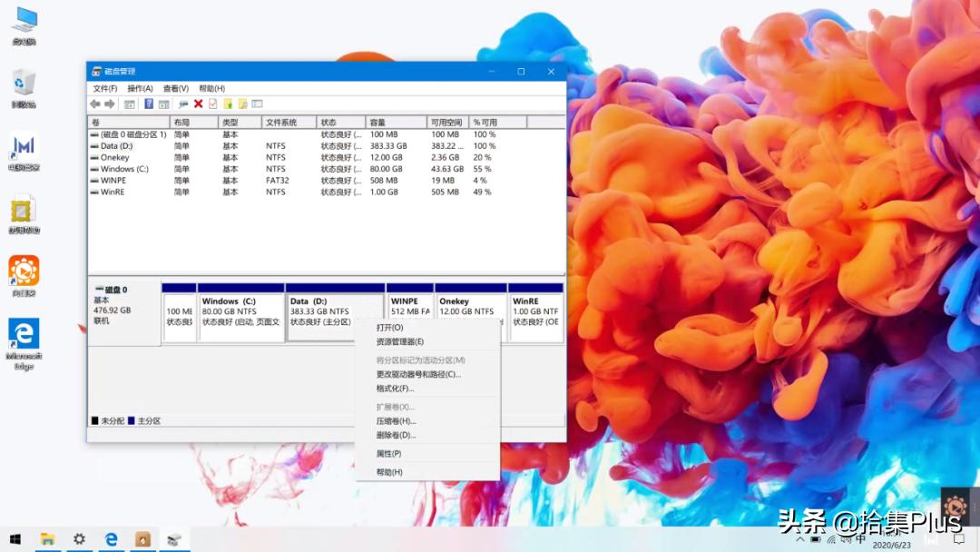The width and height of the screenshot is (980, 552).
Task: Select the Windows (C:) 80.00 GB partition block
Action: 240,312
